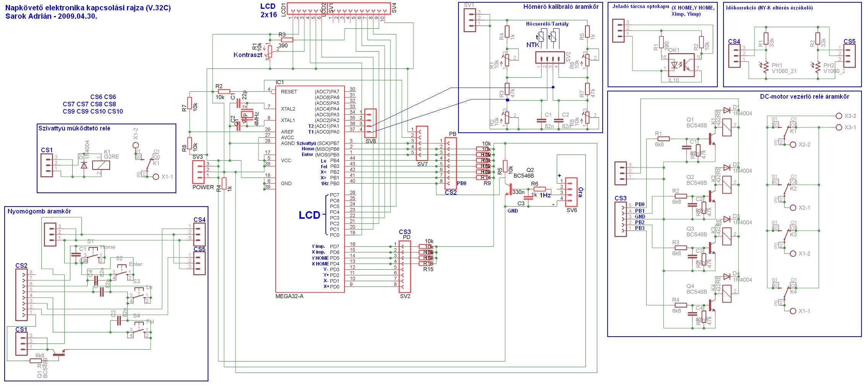
Task: Click the 'LCD 2x16' label at the top
Action: tap(268, 10)
